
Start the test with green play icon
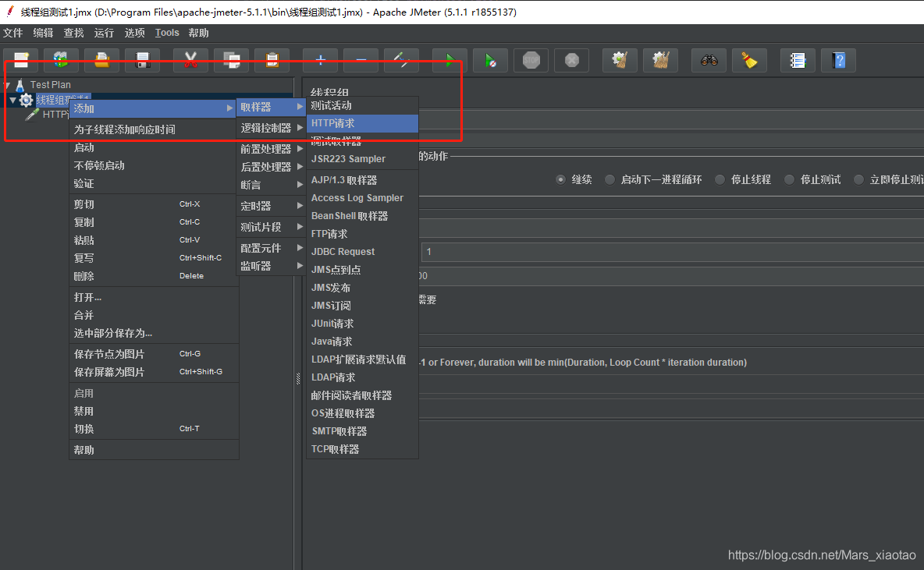coord(449,60)
